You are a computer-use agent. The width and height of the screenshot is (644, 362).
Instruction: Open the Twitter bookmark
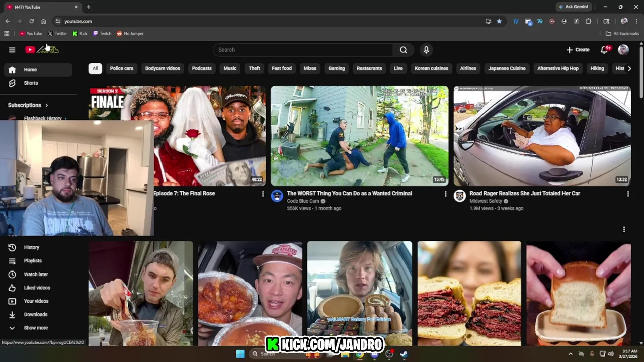(57, 34)
